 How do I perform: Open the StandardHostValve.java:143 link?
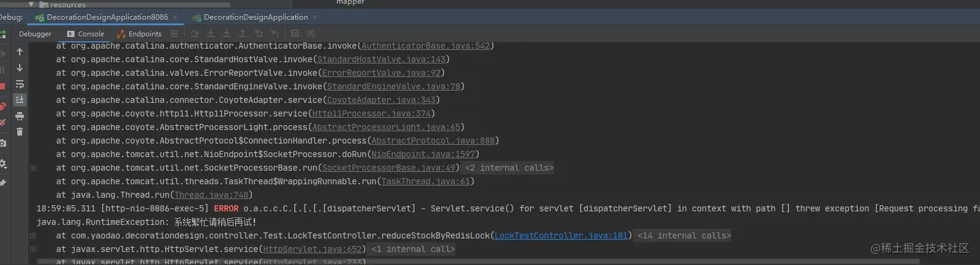point(381,59)
